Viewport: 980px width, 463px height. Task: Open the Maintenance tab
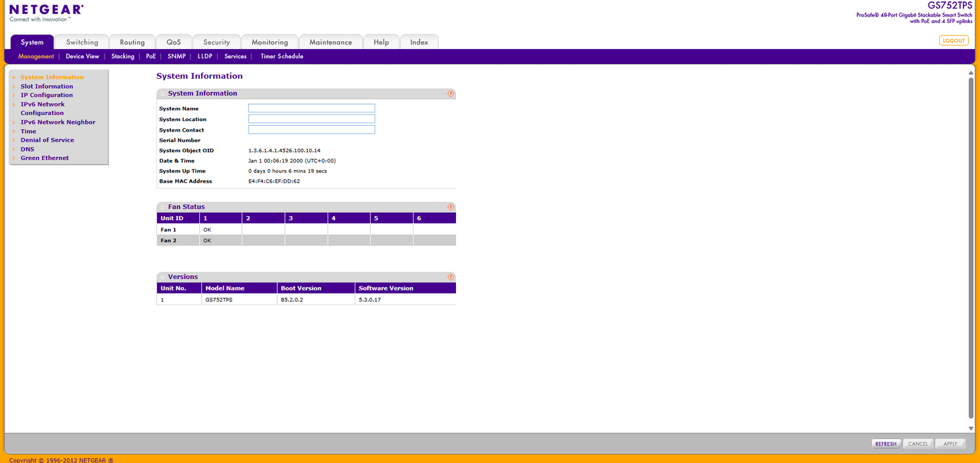pyautogui.click(x=331, y=42)
